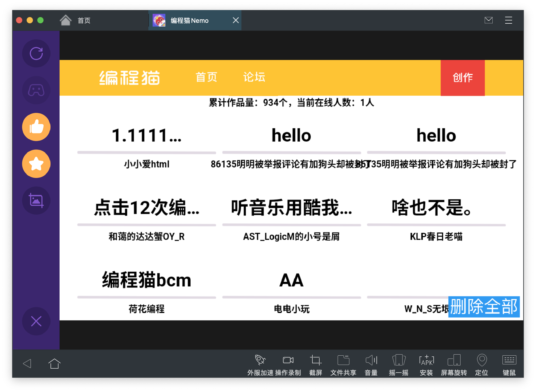The height and width of the screenshot is (392, 536).
Task: Open the work titled 啥也不是。
Action: pyautogui.click(x=432, y=208)
